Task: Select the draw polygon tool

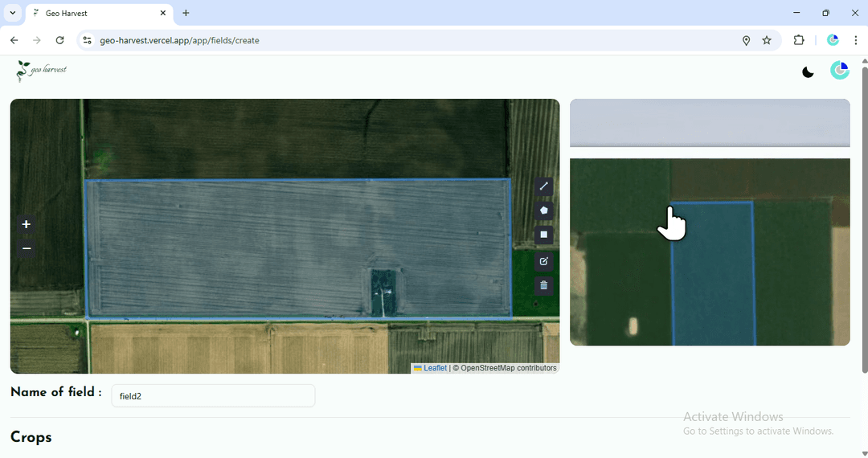Action: tap(544, 211)
